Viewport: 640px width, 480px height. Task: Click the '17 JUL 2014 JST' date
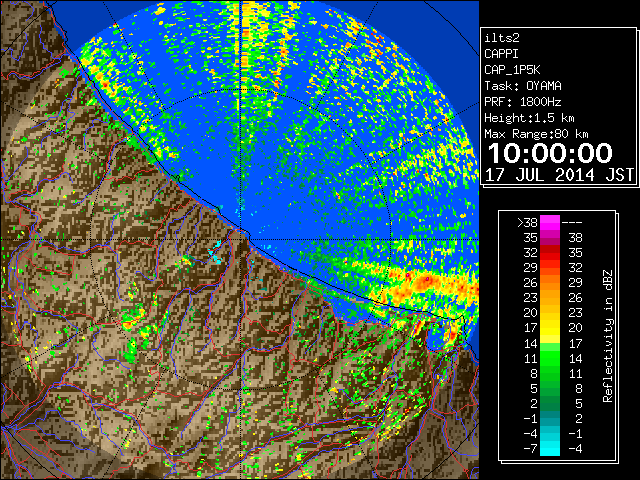(x=560, y=175)
